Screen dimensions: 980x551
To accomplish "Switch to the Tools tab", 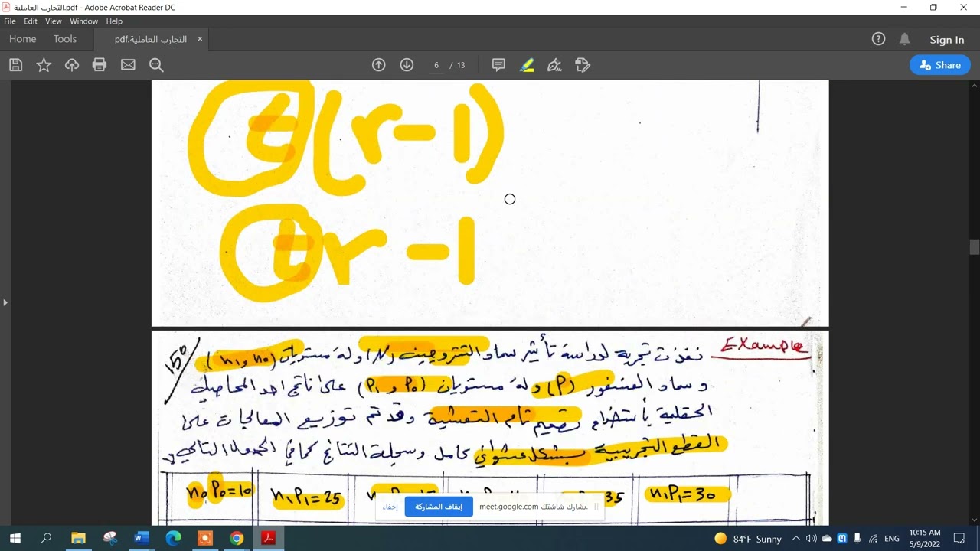I will coord(65,39).
